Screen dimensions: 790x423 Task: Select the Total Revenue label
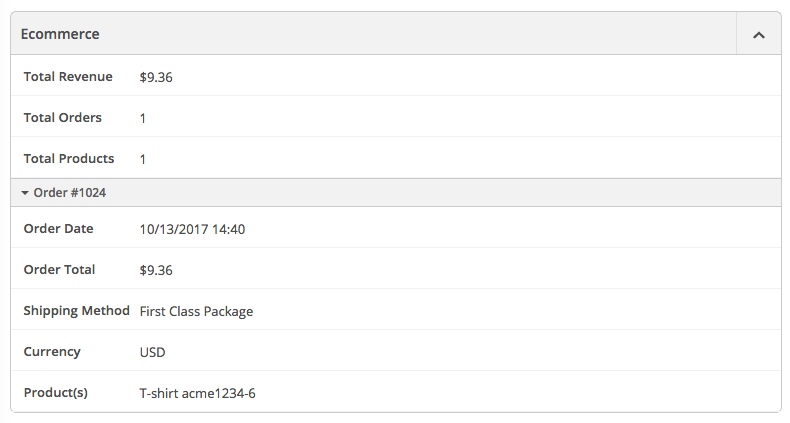click(x=68, y=77)
